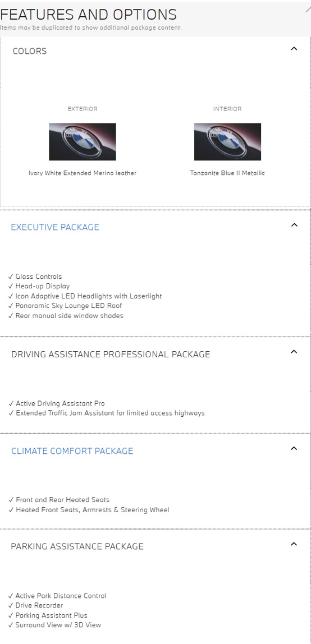The width and height of the screenshot is (311, 644).
Task: Click the exterior color BMW swatch image
Action: click(x=82, y=142)
